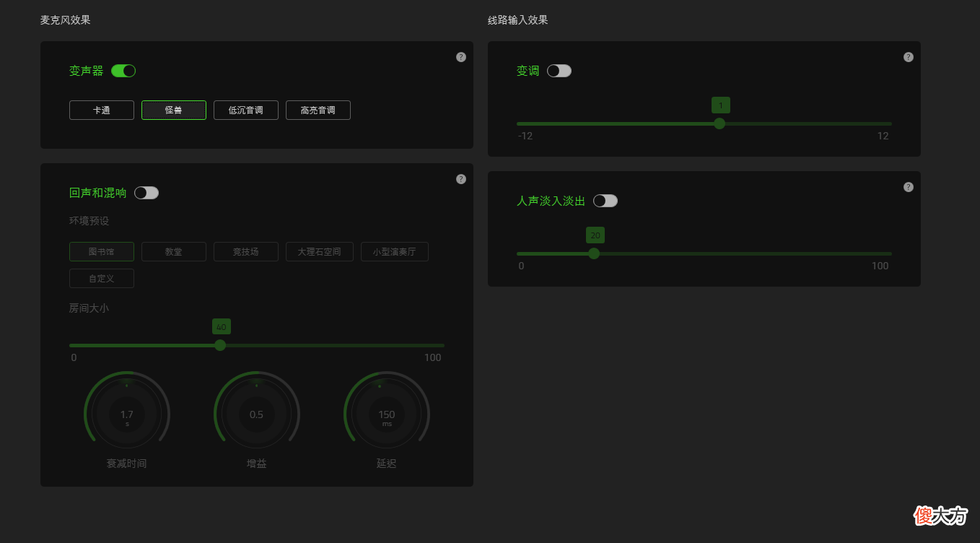
Task: Click the -12 minimum label of pitch slider
Action: pos(525,136)
